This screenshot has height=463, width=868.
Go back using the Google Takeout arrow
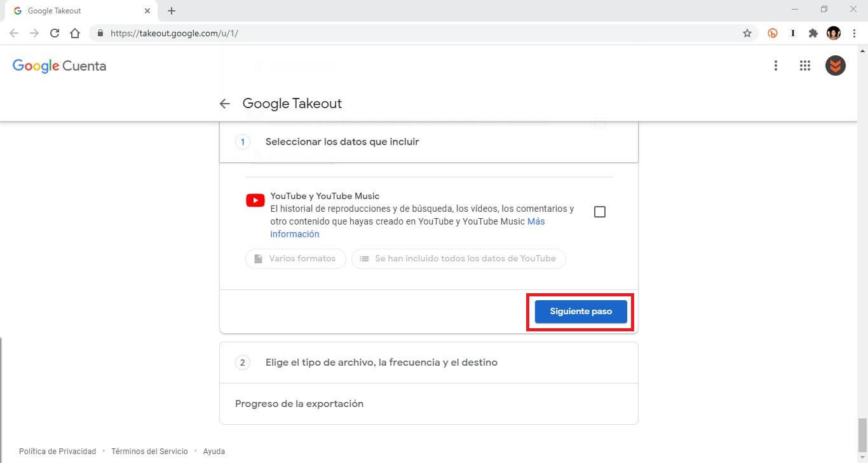click(x=224, y=104)
